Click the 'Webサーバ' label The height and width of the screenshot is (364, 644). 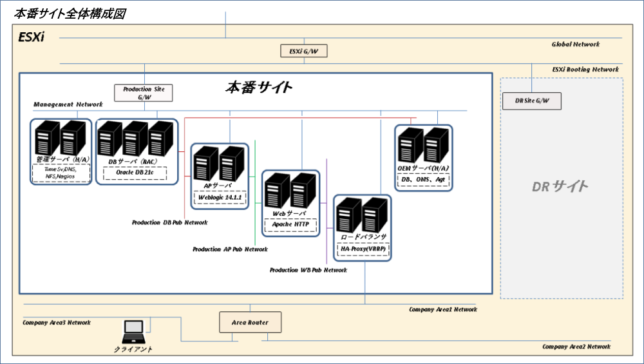coord(289,214)
